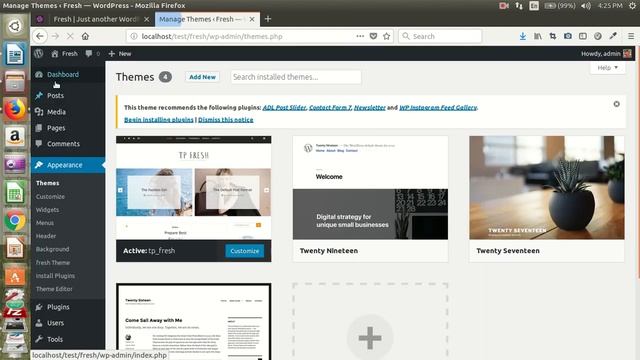Open the system volume indicator
The image size is (640, 360).
(586, 6)
